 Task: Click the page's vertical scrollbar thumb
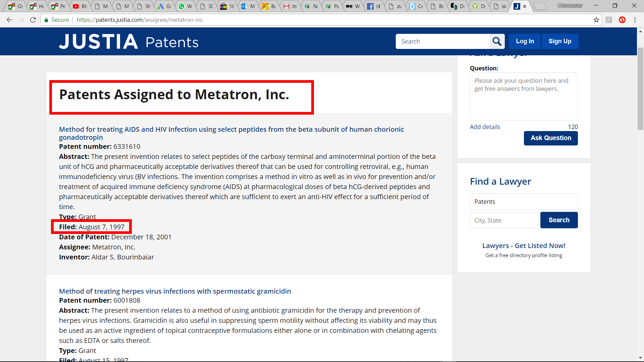tap(640, 89)
